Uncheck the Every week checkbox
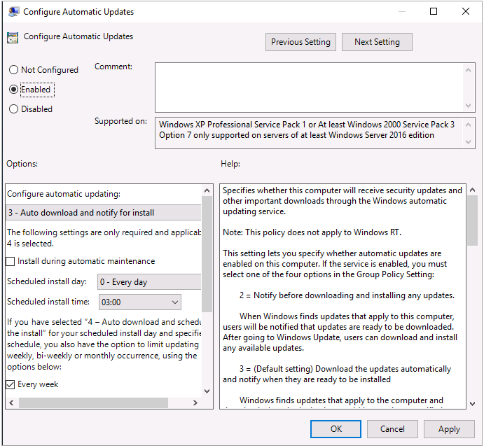 11,384
